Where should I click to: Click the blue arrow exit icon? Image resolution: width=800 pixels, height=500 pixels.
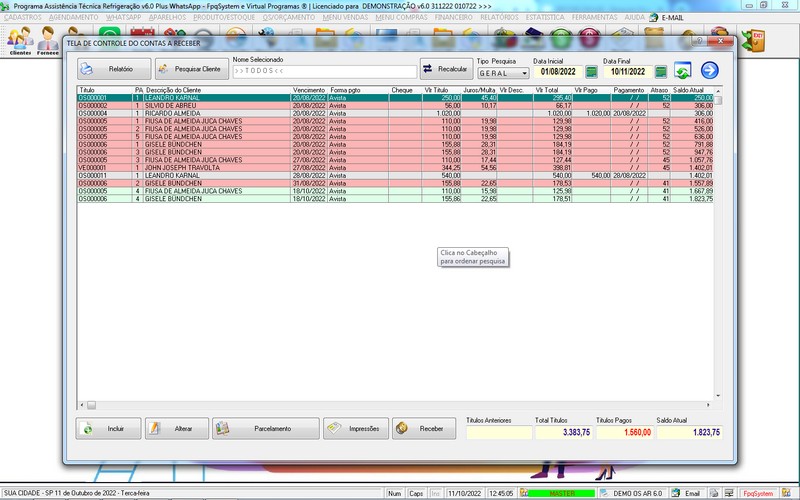click(710, 70)
